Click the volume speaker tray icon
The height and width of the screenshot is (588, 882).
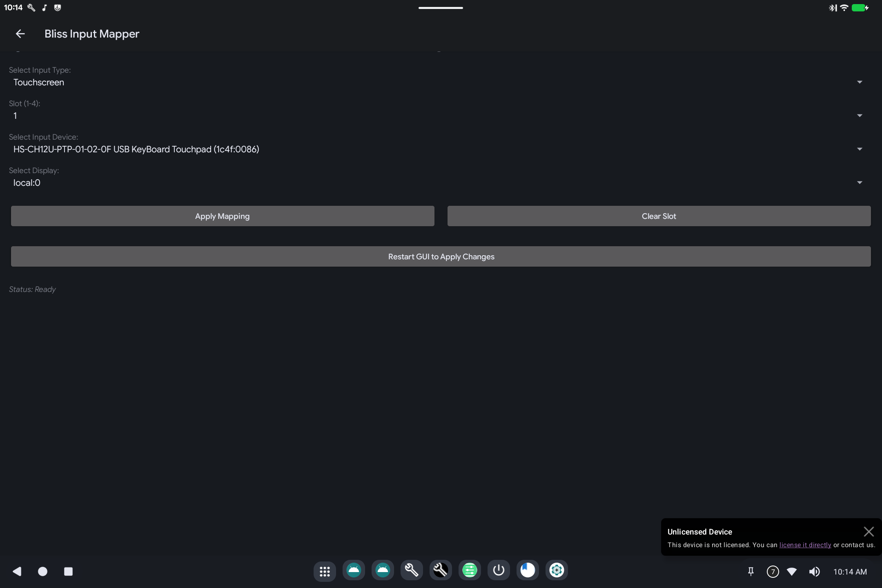(814, 572)
